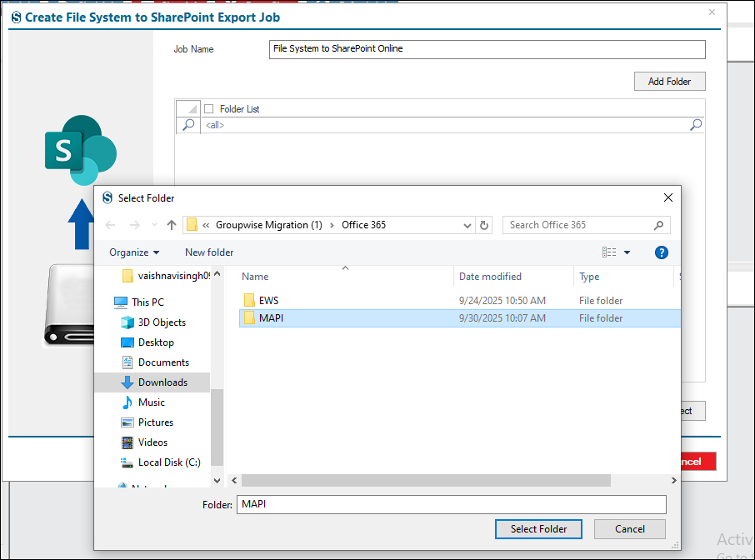
Task: Click in the Job Name text field
Action: point(487,49)
